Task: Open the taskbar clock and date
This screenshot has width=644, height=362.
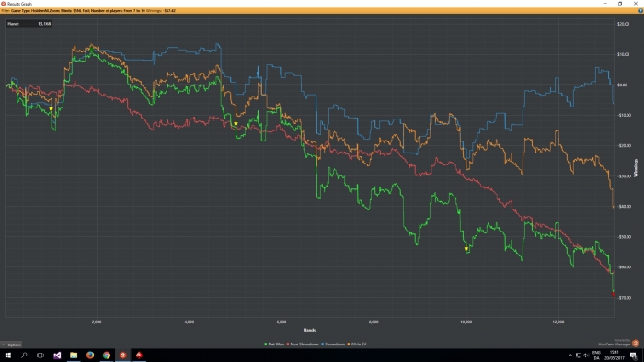Action: 614,356
